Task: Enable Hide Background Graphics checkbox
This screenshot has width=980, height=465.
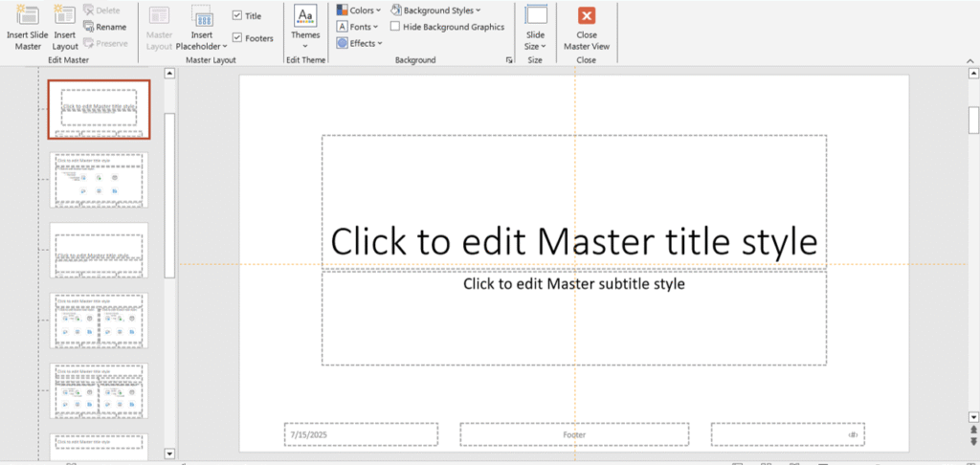Action: 395,27
